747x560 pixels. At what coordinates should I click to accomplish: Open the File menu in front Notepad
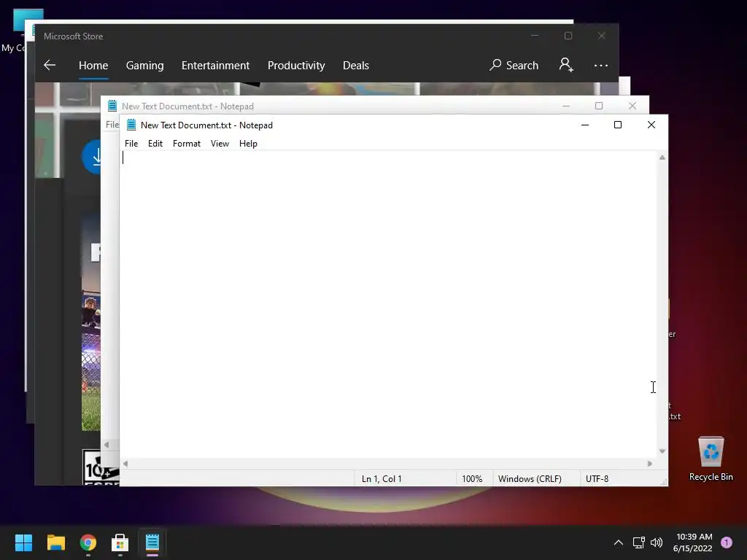click(131, 144)
